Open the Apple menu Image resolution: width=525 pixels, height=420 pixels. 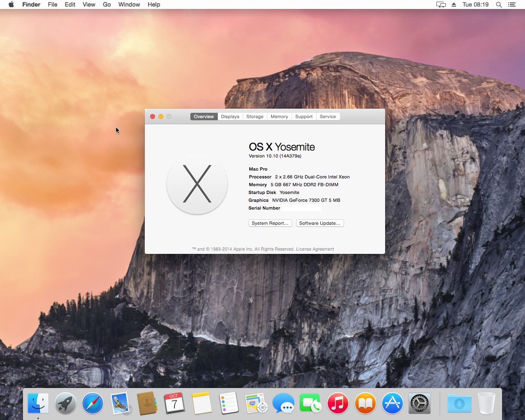pos(11,5)
